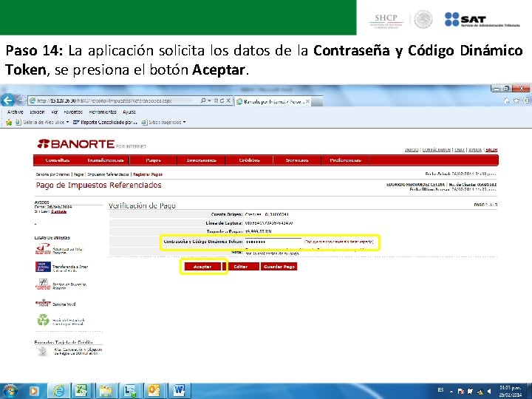Image resolution: width=532 pixels, height=399 pixels.
Task: Open the Archivo menu
Action: coord(16,112)
